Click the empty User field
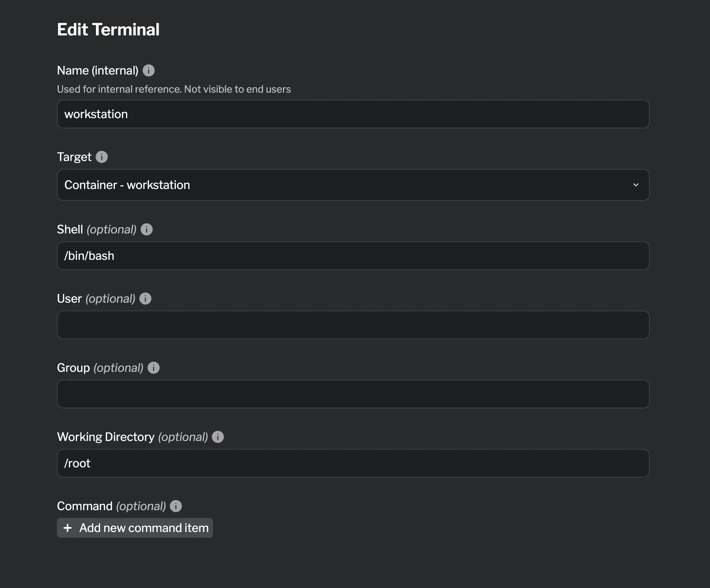 (353, 325)
